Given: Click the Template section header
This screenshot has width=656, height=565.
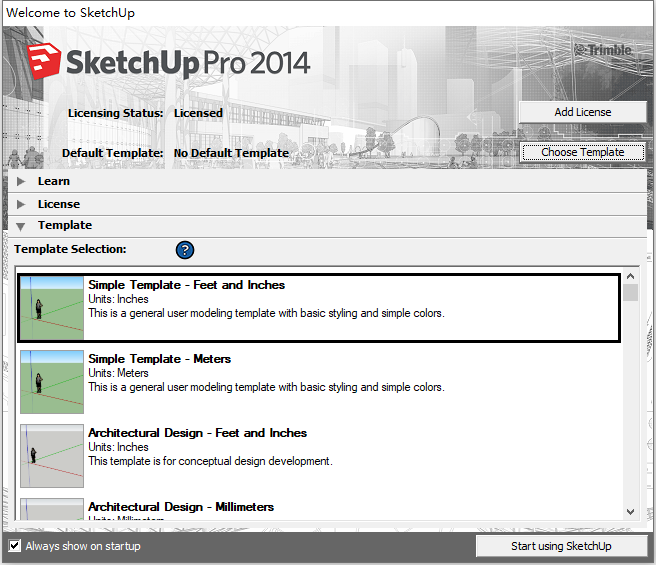Looking at the screenshot, I should click(328, 226).
